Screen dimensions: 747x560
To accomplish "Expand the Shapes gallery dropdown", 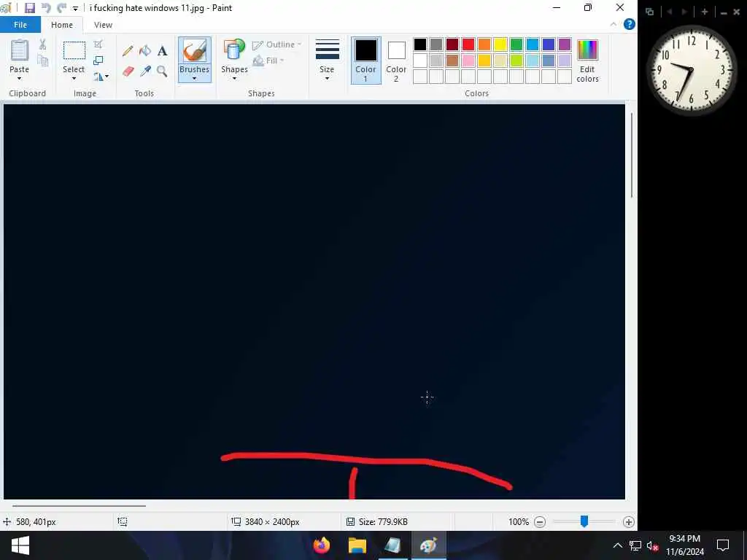I will coord(234,79).
